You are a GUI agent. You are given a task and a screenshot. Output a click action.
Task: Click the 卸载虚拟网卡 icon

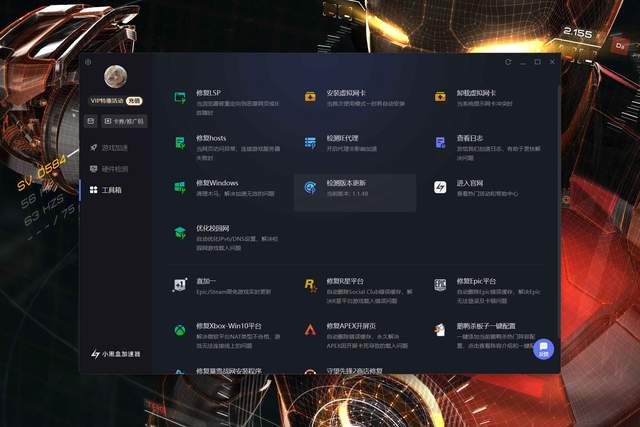[x=440, y=97]
